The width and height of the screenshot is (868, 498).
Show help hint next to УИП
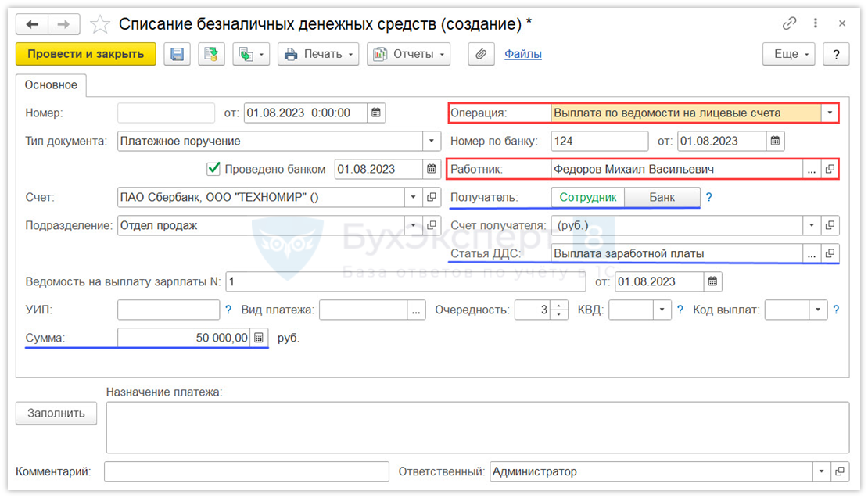pyautogui.click(x=228, y=310)
